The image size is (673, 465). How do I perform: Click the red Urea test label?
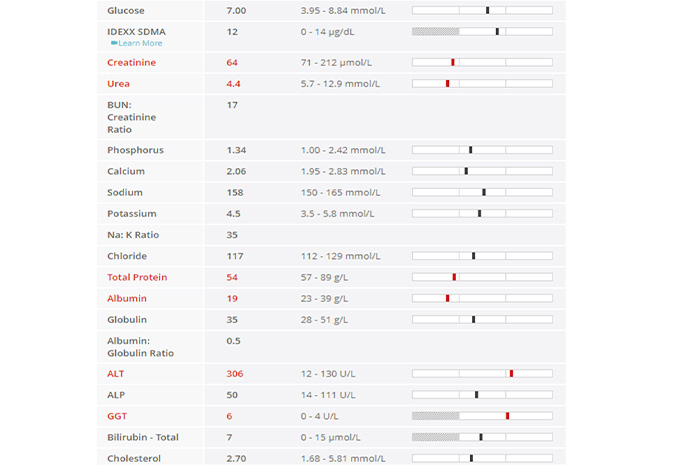(118, 83)
